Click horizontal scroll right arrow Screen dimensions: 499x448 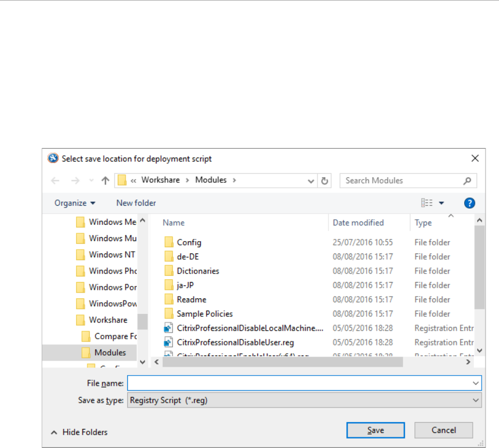pyautogui.click(x=468, y=362)
